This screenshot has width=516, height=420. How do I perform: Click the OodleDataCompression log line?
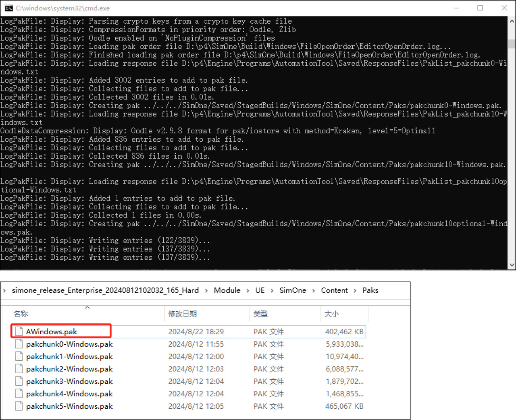[218, 130]
